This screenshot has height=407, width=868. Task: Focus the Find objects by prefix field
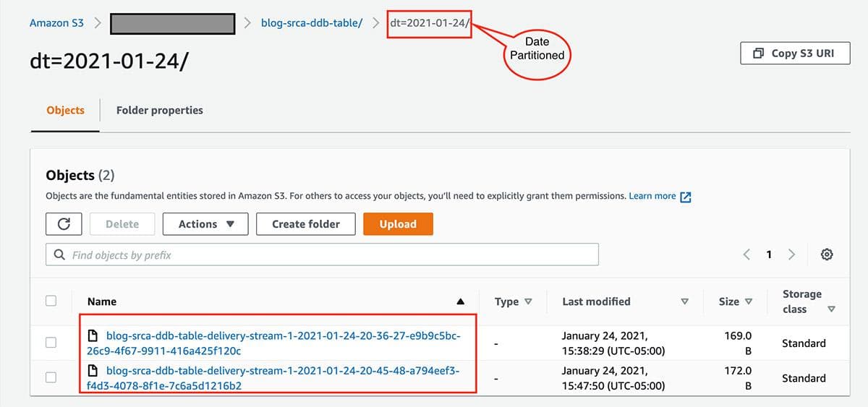point(322,254)
